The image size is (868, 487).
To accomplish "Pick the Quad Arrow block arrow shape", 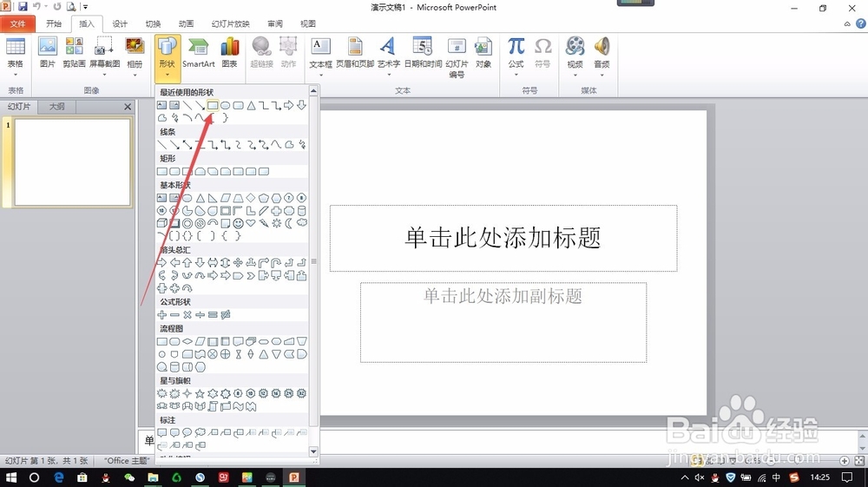I will [238, 262].
